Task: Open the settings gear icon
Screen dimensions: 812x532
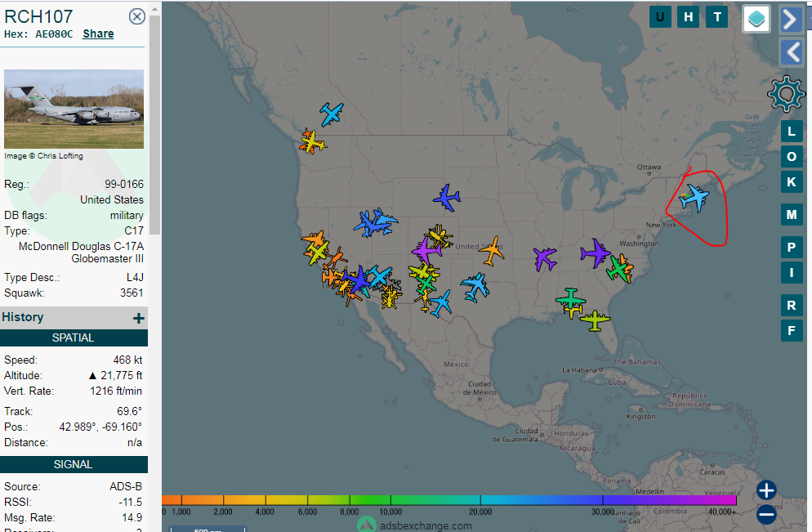Action: (786, 94)
